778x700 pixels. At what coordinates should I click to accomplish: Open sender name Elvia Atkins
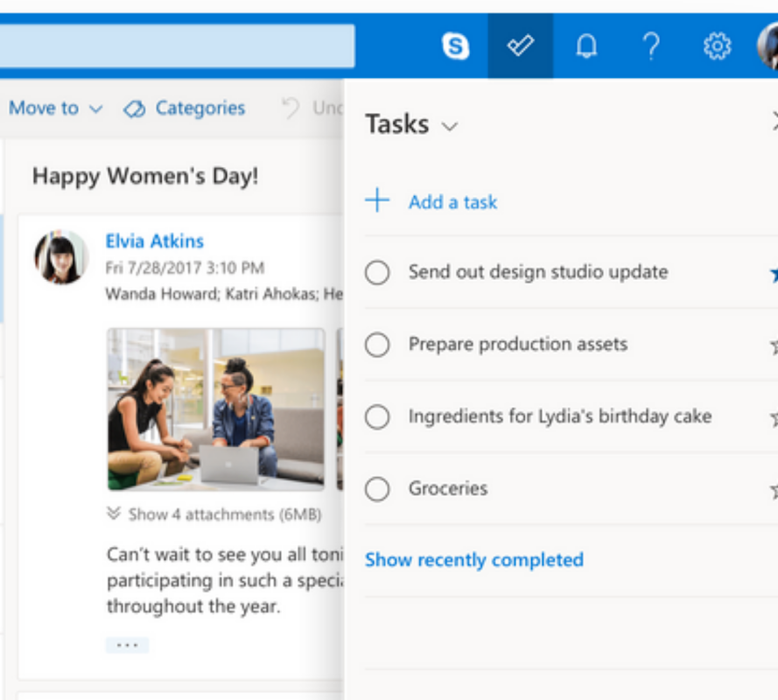pyautogui.click(x=154, y=241)
